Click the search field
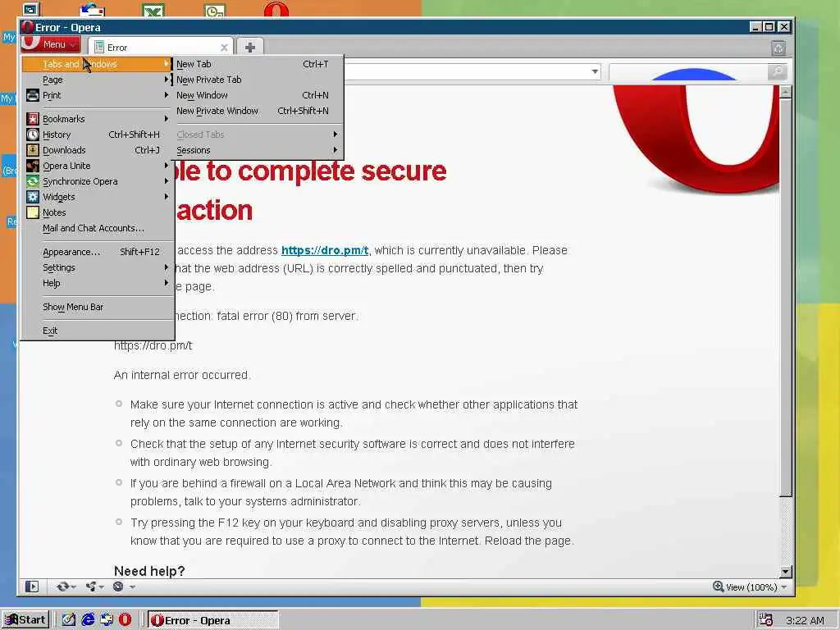 tap(688, 72)
